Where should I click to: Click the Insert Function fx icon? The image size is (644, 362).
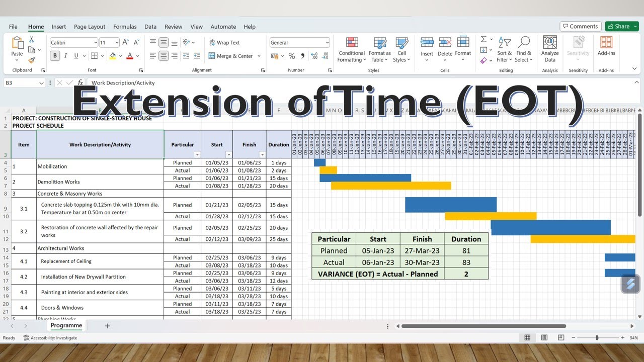point(80,83)
